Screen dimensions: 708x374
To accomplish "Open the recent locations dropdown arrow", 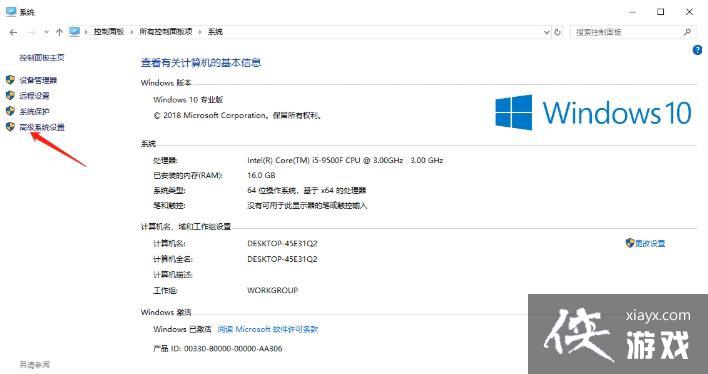I will (x=46, y=33).
